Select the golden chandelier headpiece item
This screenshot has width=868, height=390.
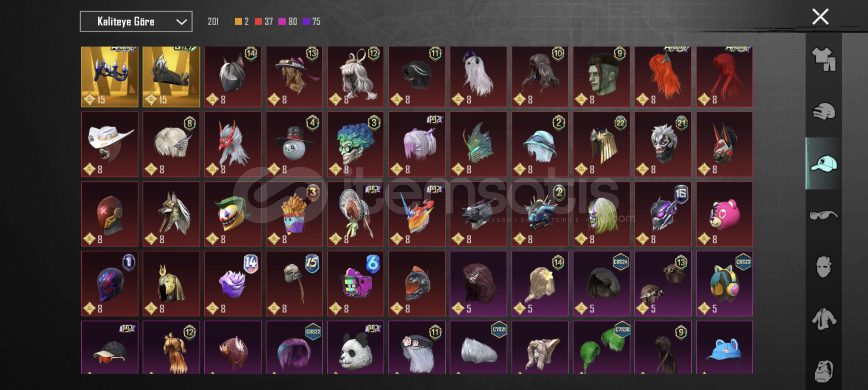[110, 77]
